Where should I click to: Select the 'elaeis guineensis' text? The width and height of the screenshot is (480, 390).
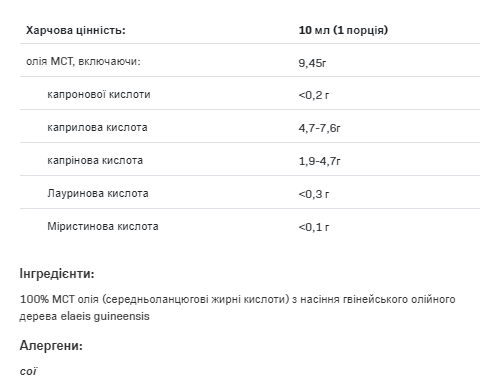pos(105,316)
